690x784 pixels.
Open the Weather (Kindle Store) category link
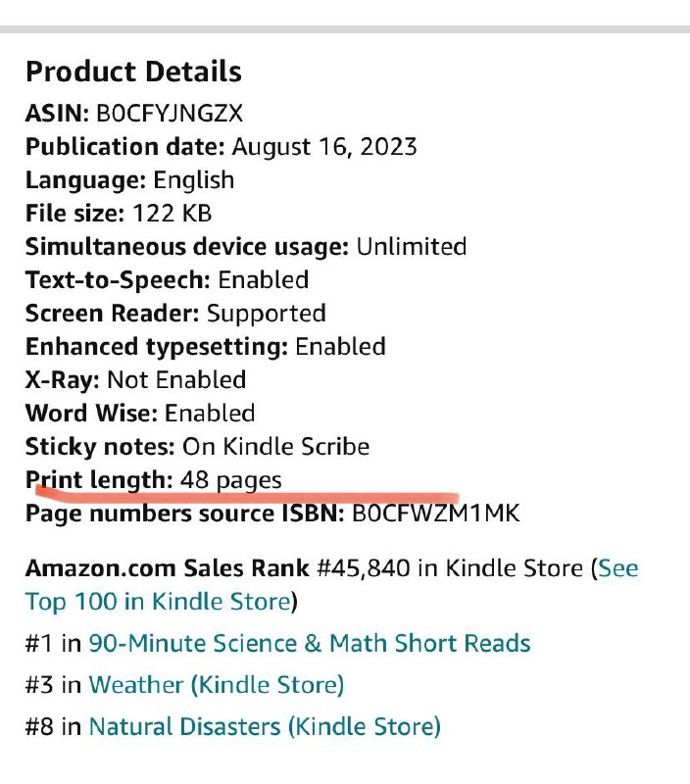click(x=217, y=685)
